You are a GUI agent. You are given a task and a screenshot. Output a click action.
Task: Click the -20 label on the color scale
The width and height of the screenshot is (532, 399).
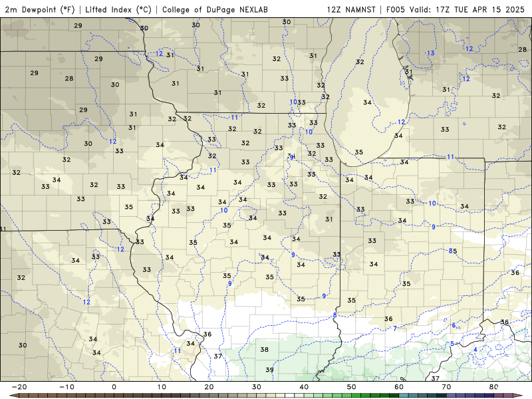[x=19, y=387]
